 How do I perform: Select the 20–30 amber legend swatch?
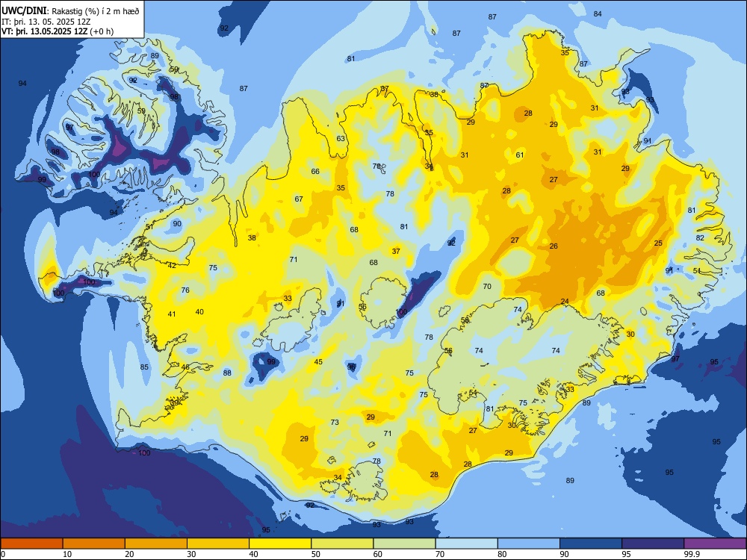coord(156,544)
